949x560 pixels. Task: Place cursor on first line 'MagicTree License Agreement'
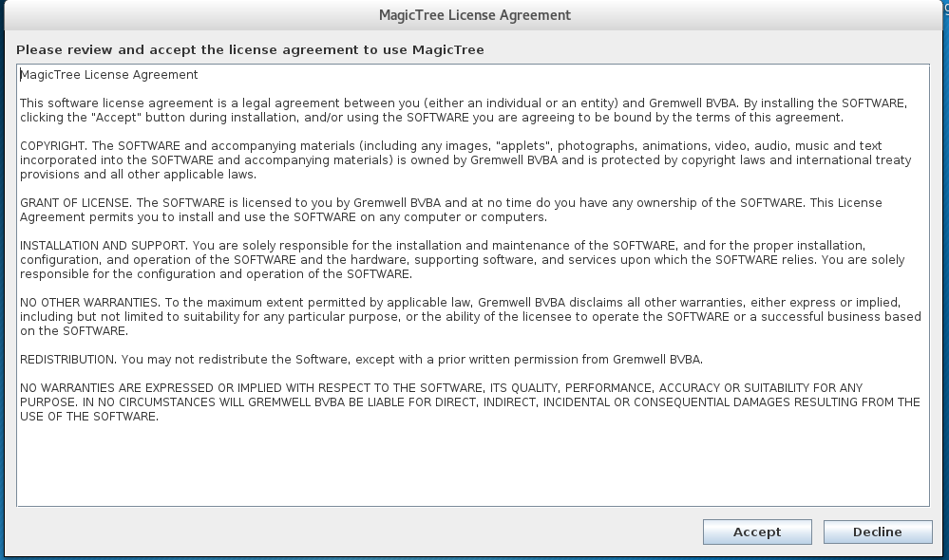coord(109,74)
